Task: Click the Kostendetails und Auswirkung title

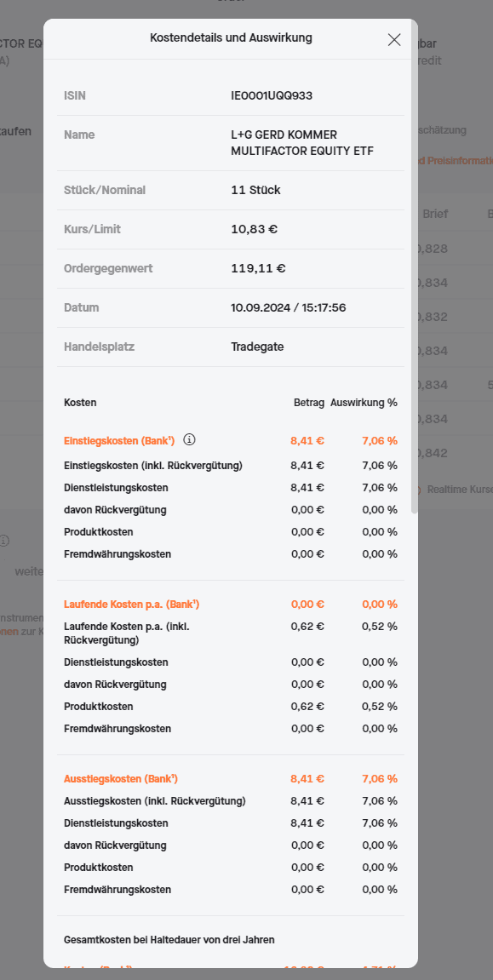Action: pos(232,38)
